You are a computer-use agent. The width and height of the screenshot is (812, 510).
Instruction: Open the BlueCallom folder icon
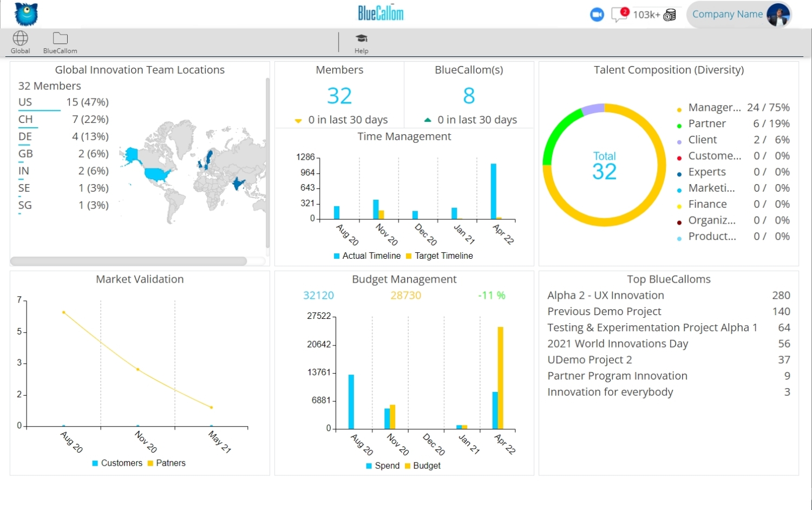coord(60,42)
